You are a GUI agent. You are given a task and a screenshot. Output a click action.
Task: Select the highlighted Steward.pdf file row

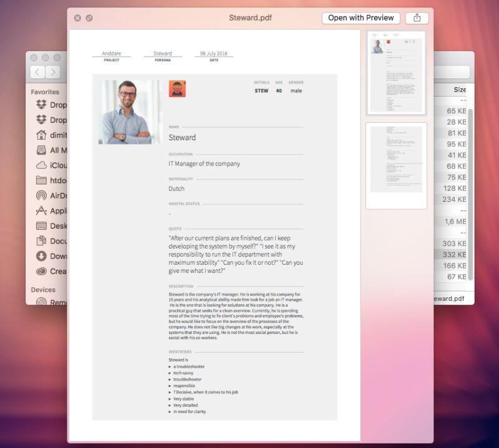448,254
